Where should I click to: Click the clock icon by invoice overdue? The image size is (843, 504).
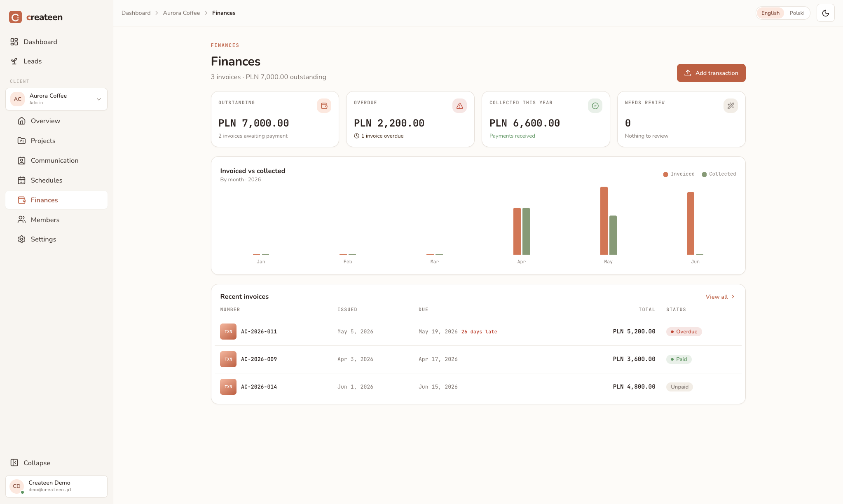tap(356, 136)
